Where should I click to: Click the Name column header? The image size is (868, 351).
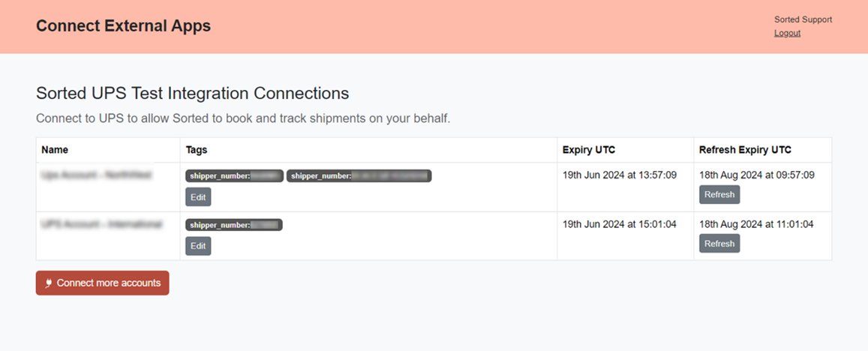(x=55, y=149)
